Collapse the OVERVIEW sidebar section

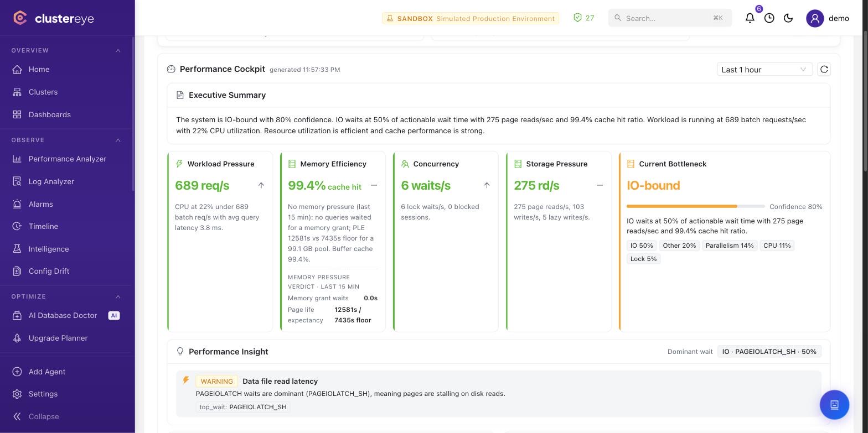118,50
